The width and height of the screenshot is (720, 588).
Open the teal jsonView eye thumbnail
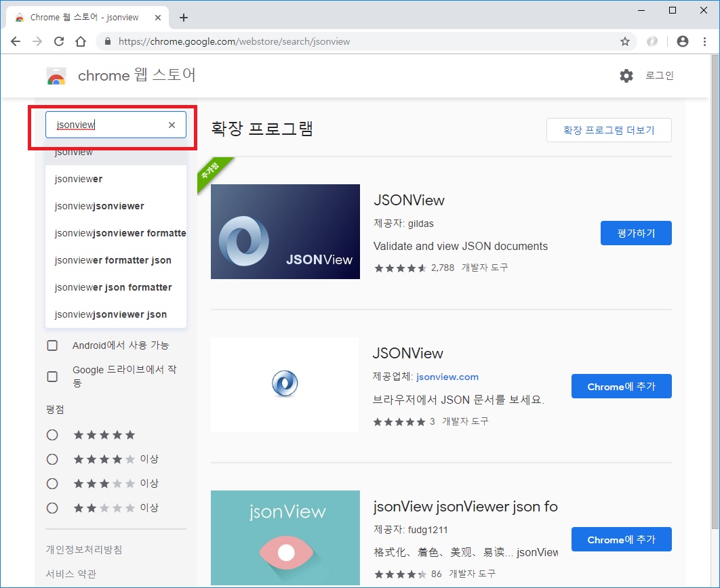285,538
